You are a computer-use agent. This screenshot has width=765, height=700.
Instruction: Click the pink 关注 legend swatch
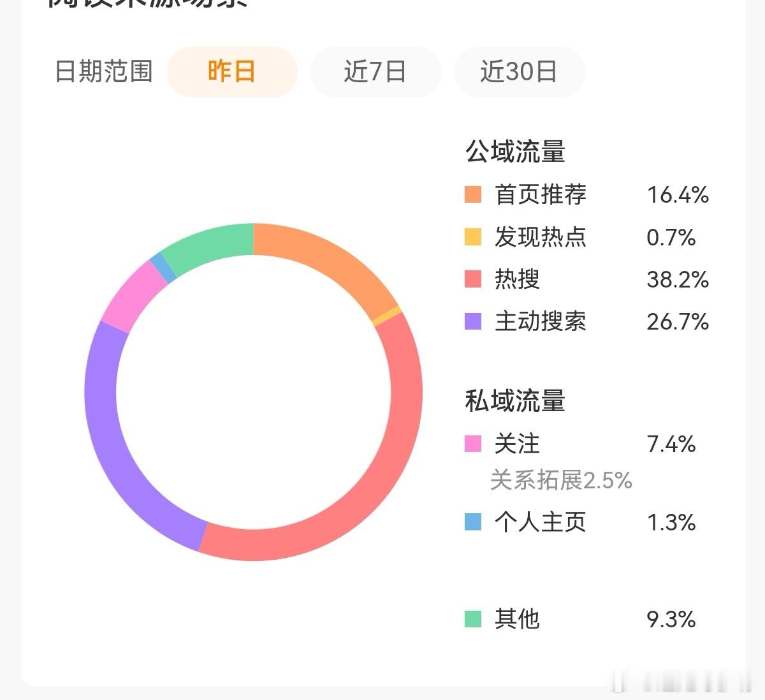[472, 444]
